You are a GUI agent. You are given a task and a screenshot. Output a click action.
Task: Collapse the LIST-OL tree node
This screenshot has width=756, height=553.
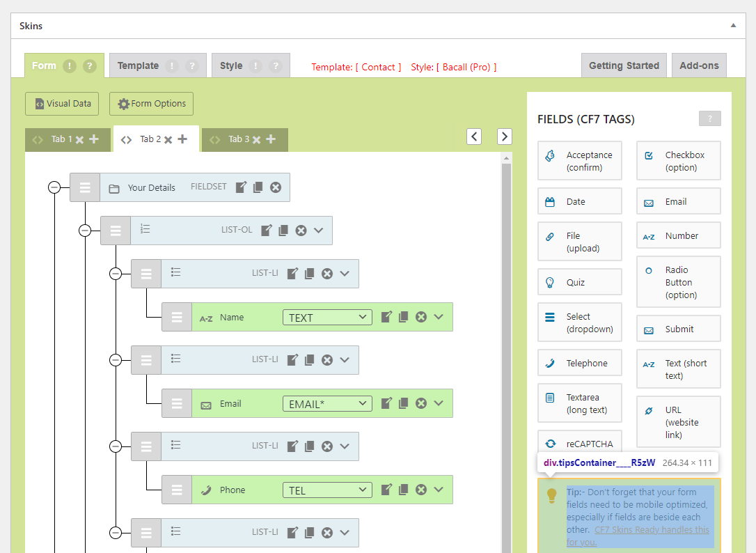pyautogui.click(x=85, y=231)
